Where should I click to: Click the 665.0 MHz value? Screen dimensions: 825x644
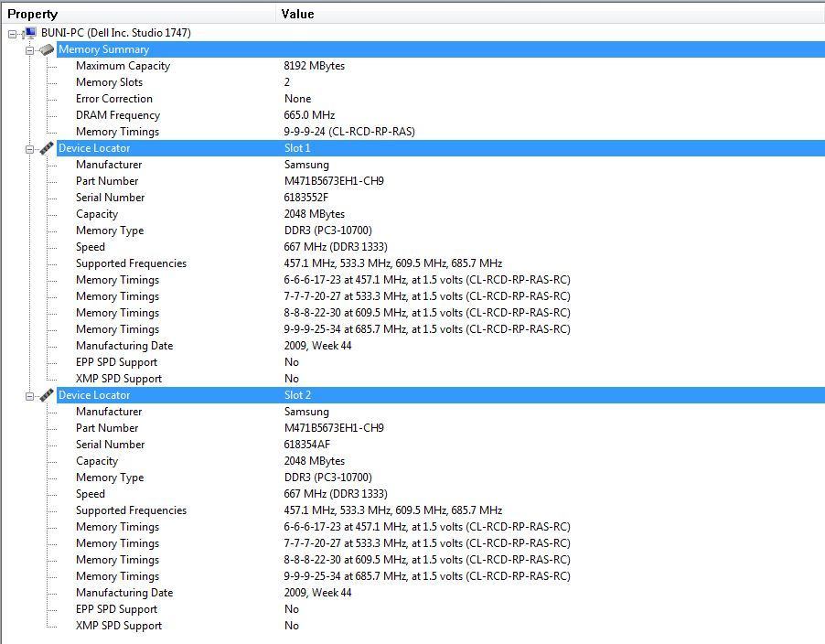309,115
